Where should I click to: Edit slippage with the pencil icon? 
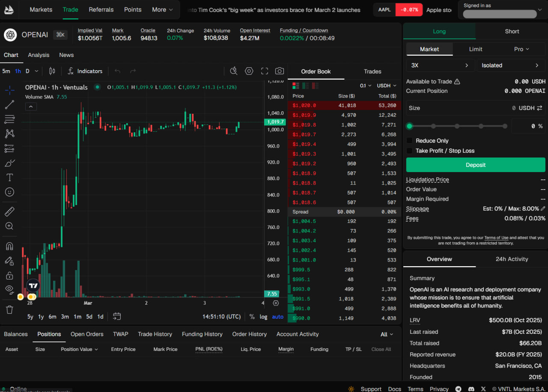[543, 208]
